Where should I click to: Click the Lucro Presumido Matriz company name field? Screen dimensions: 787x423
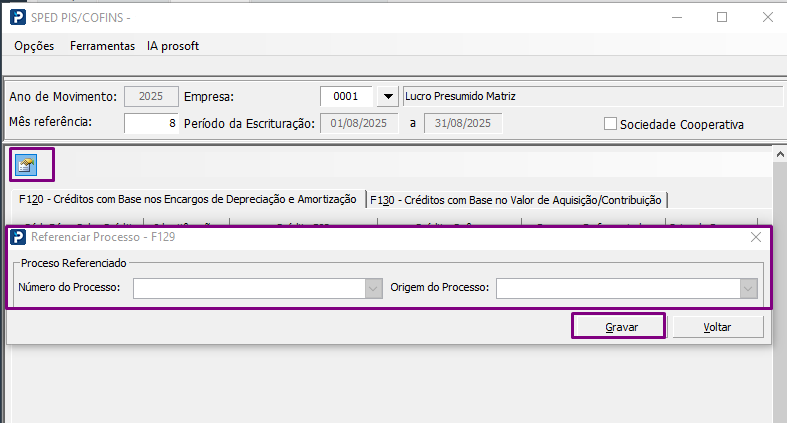pos(593,96)
